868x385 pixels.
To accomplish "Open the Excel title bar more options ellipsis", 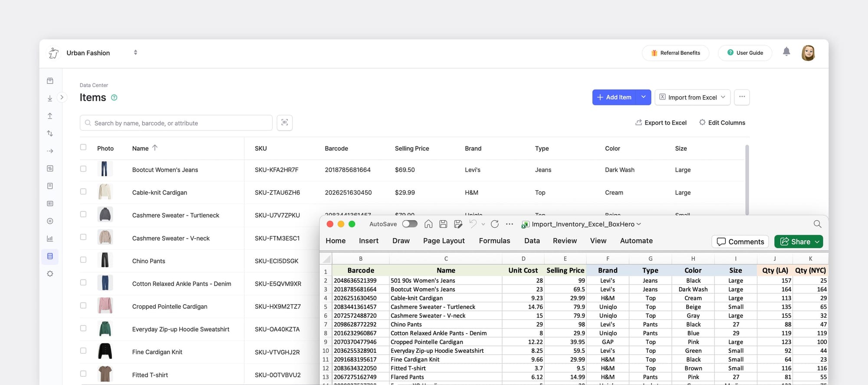I will pos(510,224).
